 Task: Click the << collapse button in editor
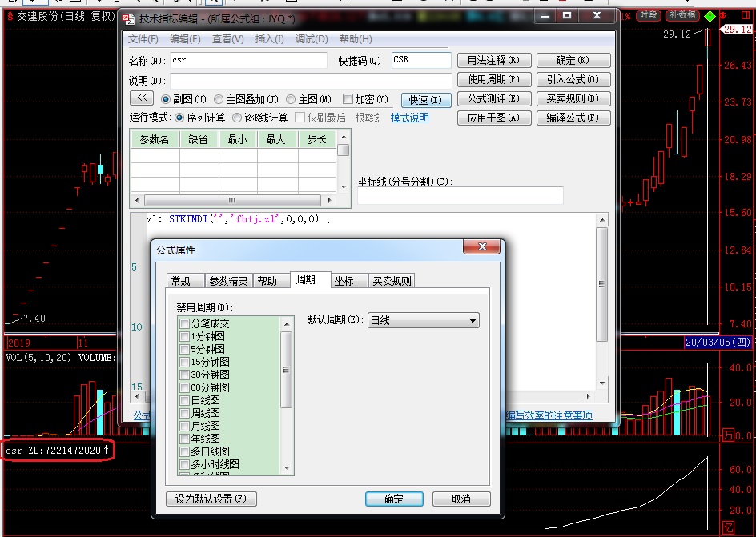click(x=142, y=98)
